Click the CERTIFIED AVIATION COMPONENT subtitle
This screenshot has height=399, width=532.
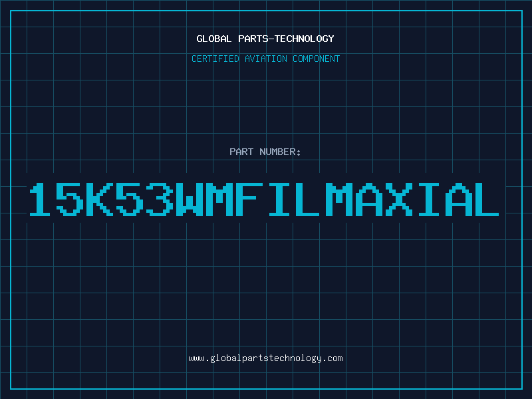265,59
